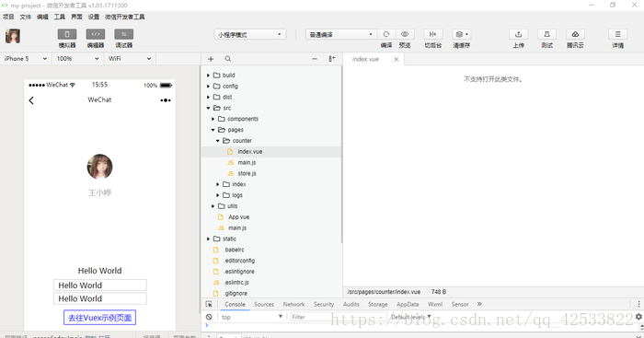This screenshot has height=338, width=644.
Task: Toggle the debugger (调试器) panel button
Action: click(x=123, y=34)
